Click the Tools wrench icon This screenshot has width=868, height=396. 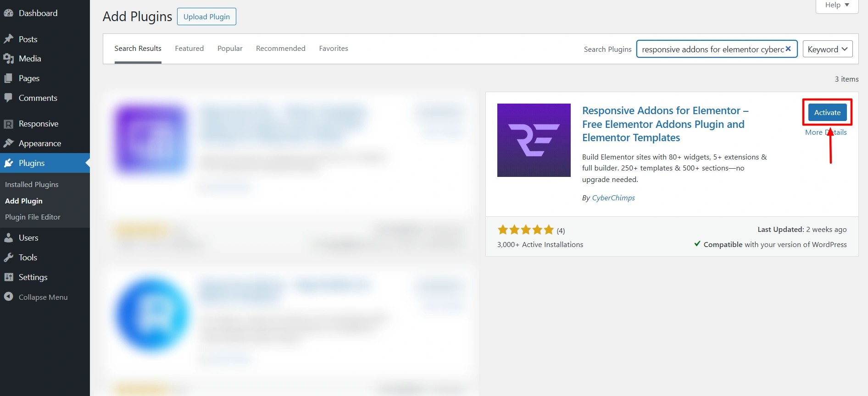8,258
